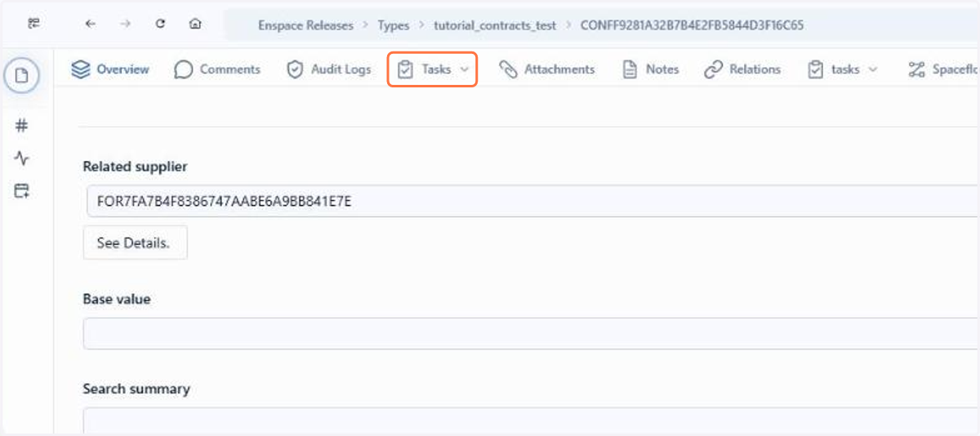Focus the Base value field

532,333
